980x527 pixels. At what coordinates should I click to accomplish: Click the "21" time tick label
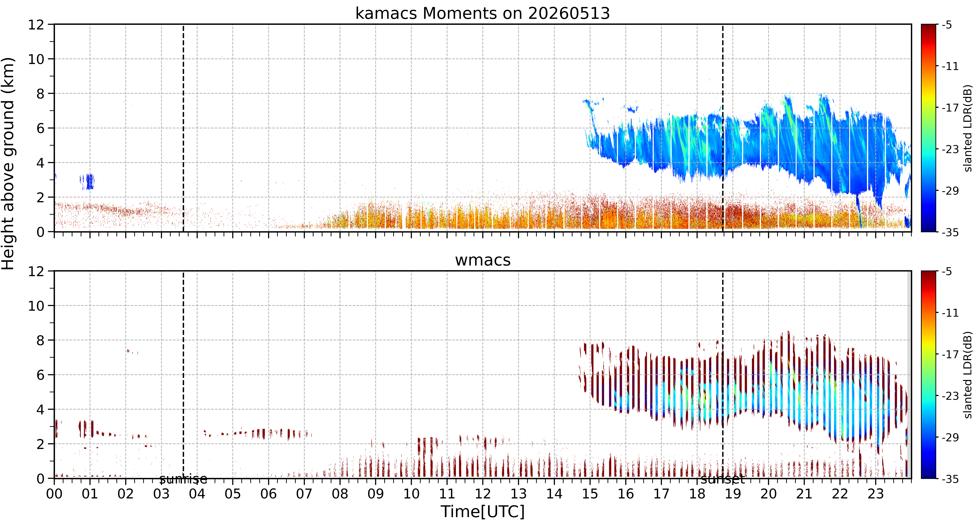coord(804,494)
